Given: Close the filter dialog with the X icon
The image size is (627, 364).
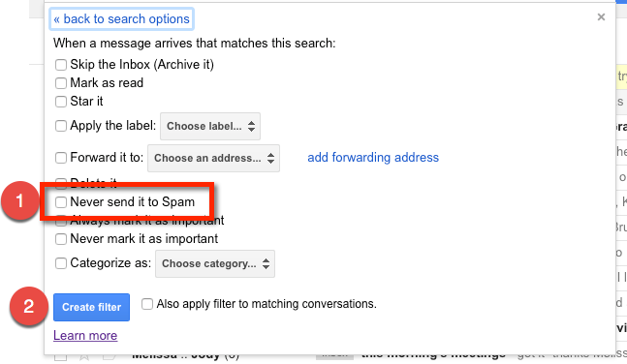Looking at the screenshot, I should 601,17.
